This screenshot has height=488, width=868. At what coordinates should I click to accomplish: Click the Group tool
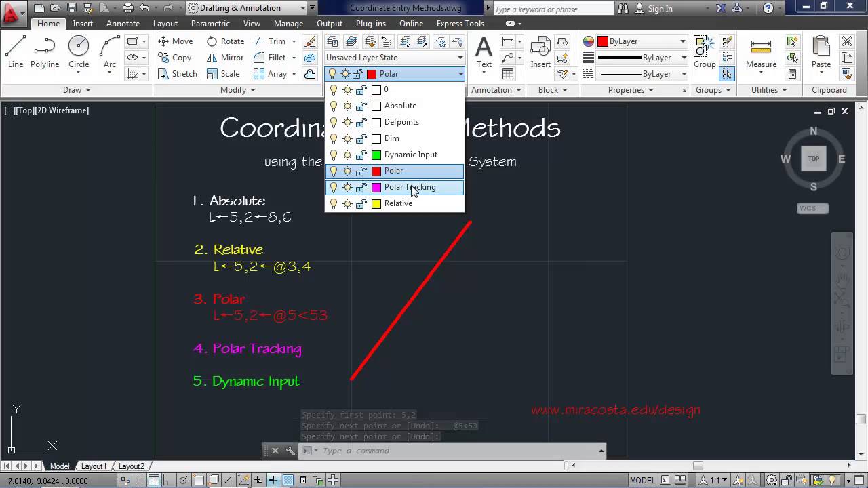pyautogui.click(x=705, y=53)
